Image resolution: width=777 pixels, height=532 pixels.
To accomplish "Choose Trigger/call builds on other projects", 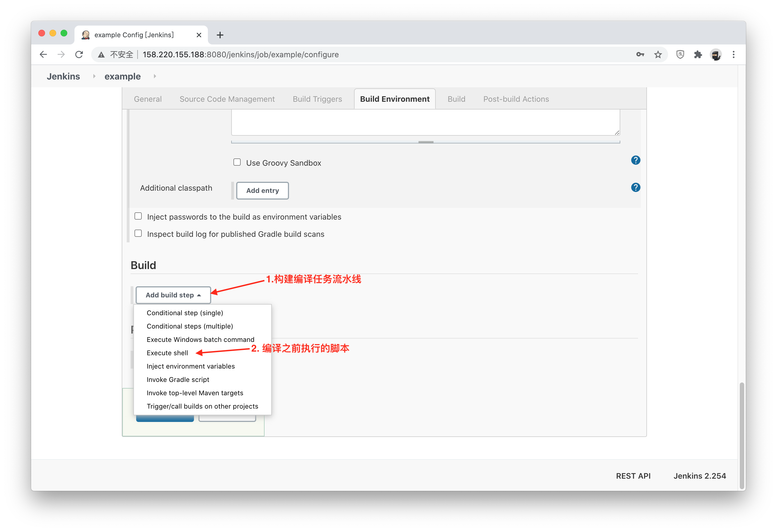I will (203, 406).
